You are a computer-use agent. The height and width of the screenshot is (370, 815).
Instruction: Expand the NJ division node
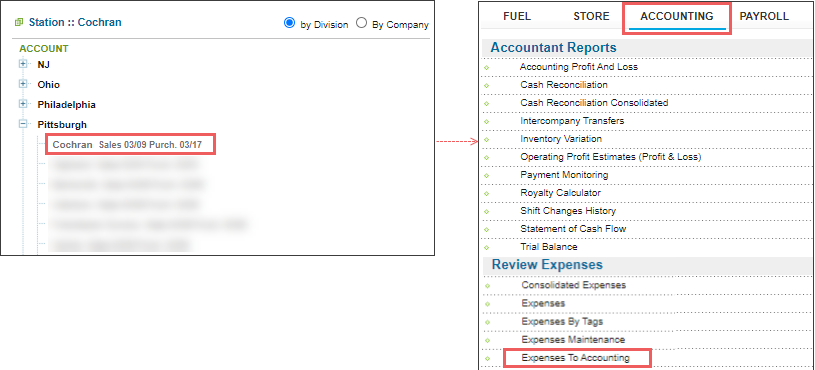tap(23, 64)
